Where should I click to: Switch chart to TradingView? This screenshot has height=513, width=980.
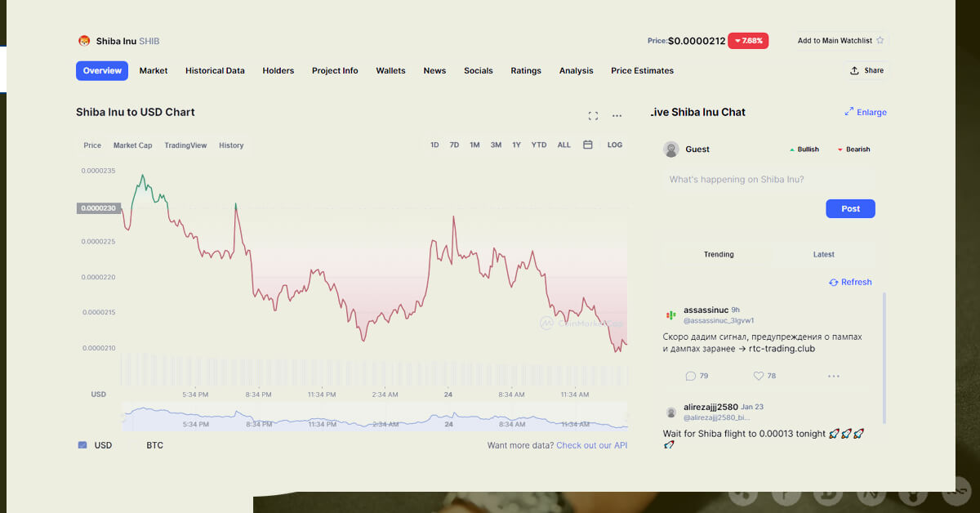185,145
